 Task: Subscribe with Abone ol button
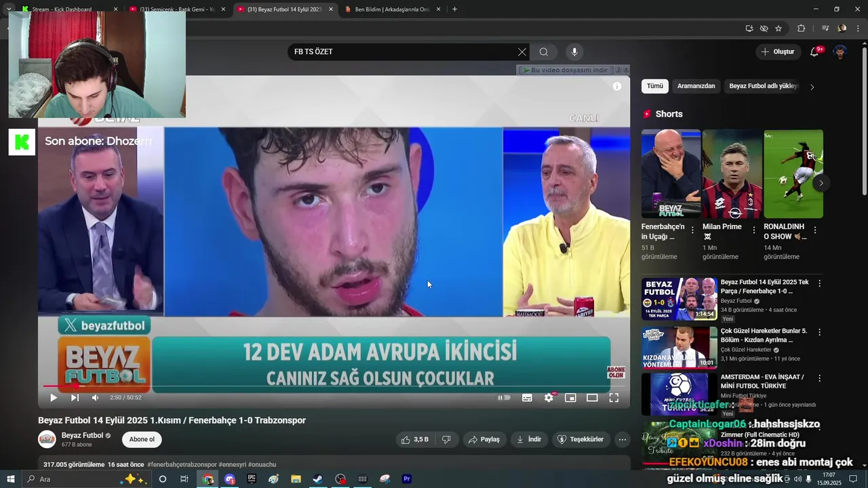coord(142,439)
